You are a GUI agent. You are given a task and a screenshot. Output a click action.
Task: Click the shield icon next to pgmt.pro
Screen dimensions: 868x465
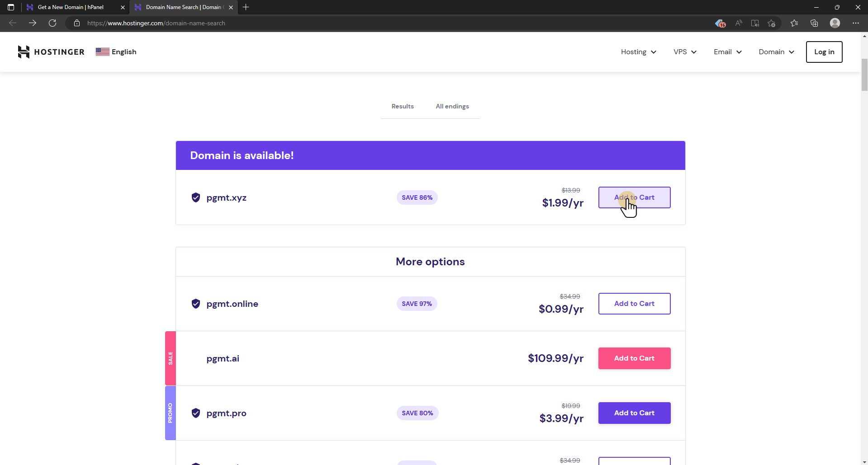click(x=196, y=413)
